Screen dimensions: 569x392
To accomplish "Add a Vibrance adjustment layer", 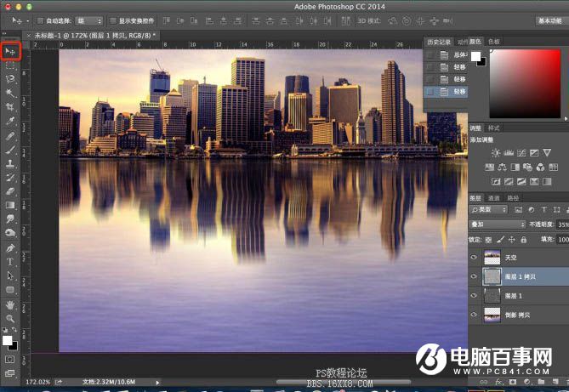I will [547, 153].
